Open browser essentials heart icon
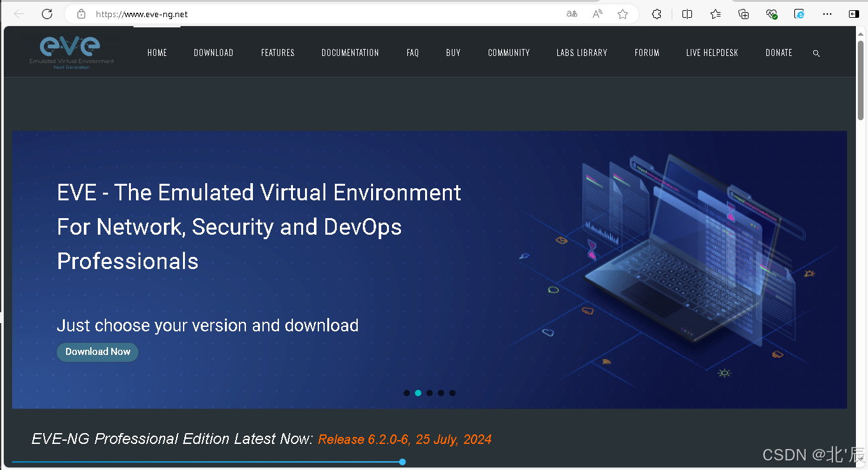The image size is (868, 470). (772, 13)
